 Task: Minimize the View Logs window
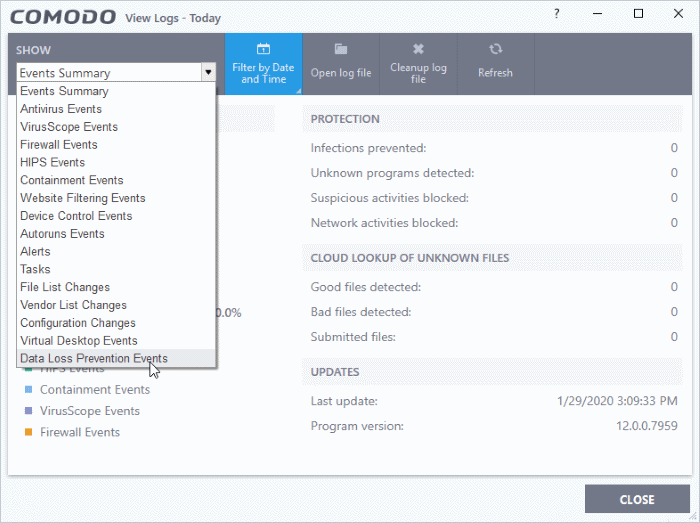pyautogui.click(x=597, y=13)
